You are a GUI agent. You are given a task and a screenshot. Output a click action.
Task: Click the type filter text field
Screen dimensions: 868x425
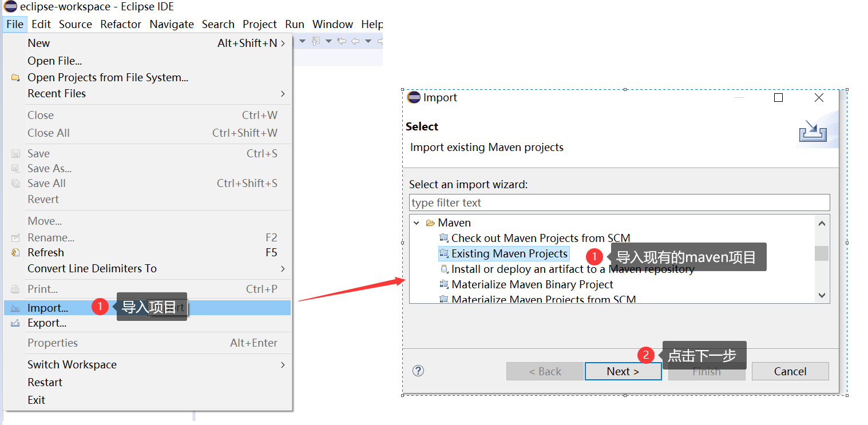(620, 202)
